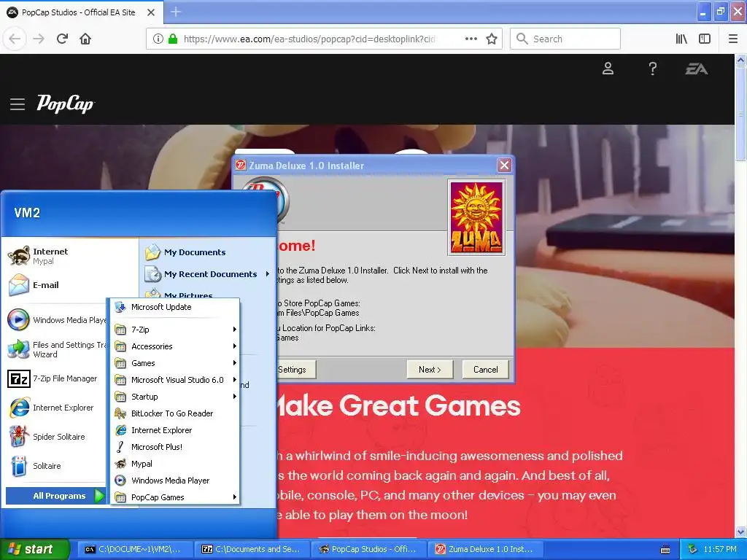Click the keyboard icon in system tray
Viewport: 747px width, 560px height.
tap(665, 550)
